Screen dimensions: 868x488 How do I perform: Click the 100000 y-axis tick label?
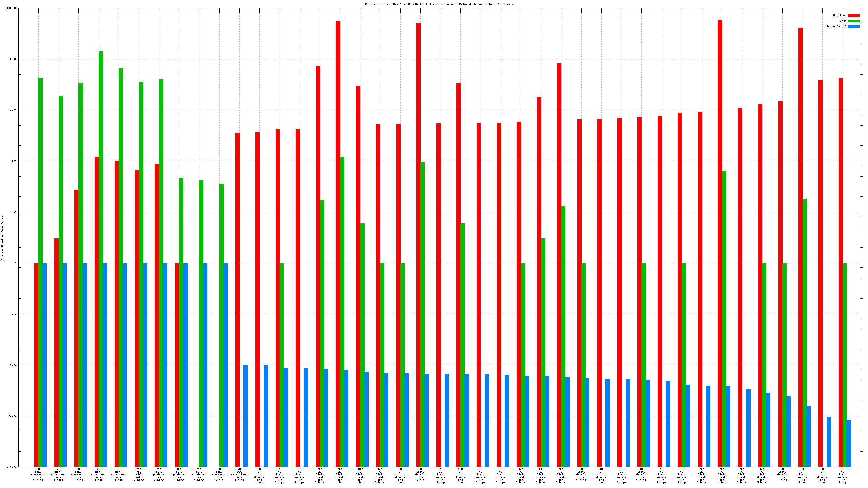coord(12,8)
